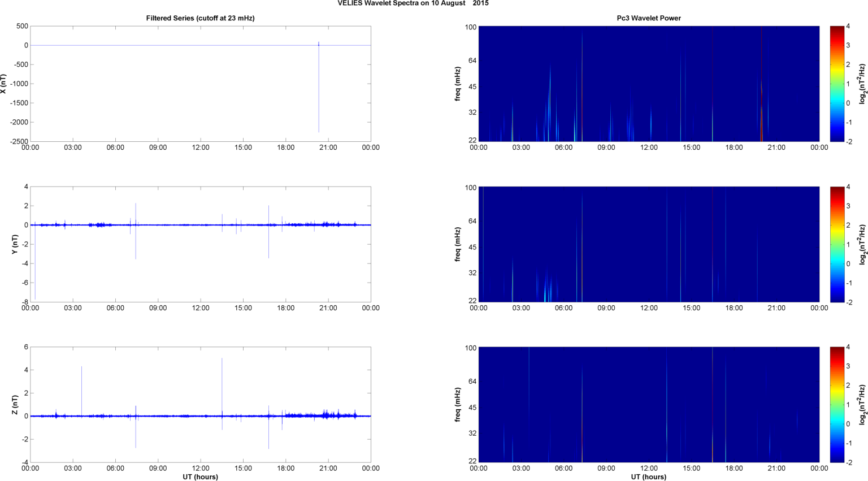Click the color bar beside the bottom wavelet plot
The image size is (868, 481).
tap(836, 405)
